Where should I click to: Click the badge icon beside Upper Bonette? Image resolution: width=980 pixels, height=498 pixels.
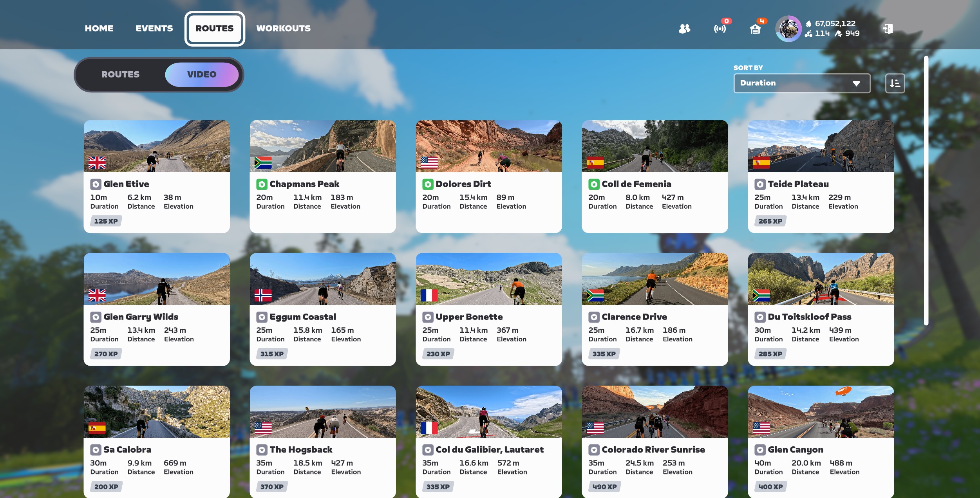[x=428, y=317]
